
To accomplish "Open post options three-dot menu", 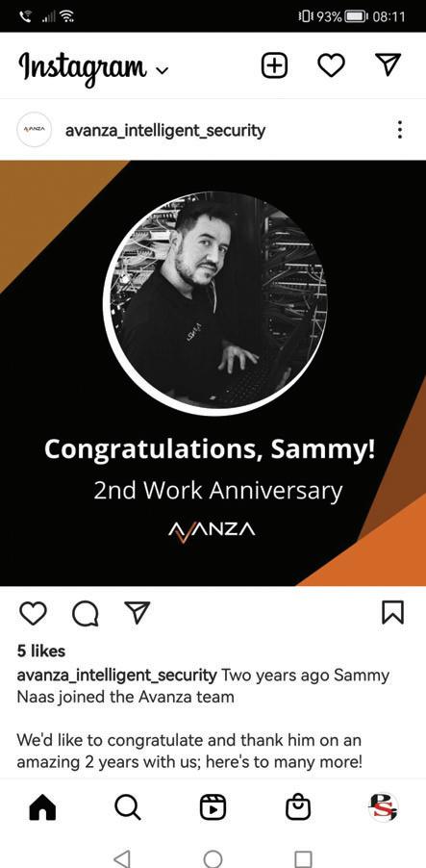I will (x=399, y=130).
